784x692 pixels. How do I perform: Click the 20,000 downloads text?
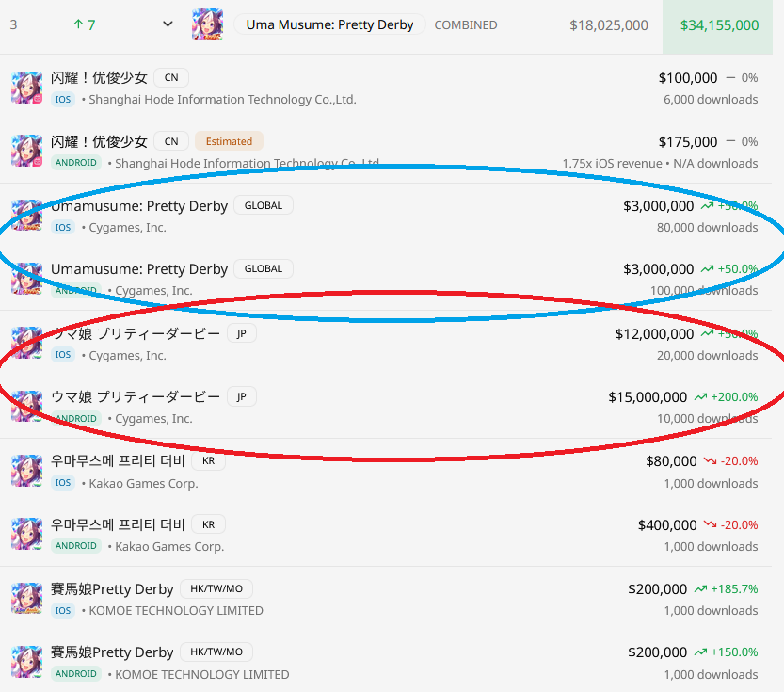click(x=707, y=356)
